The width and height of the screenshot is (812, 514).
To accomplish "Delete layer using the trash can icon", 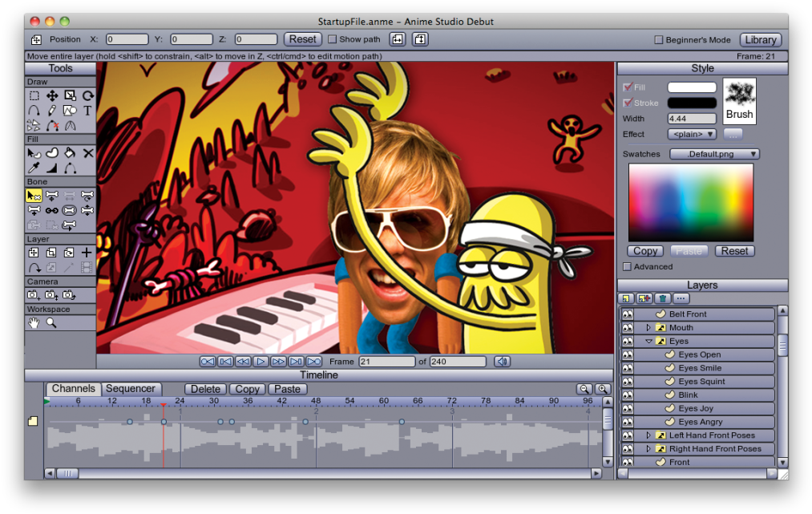I will click(x=662, y=298).
